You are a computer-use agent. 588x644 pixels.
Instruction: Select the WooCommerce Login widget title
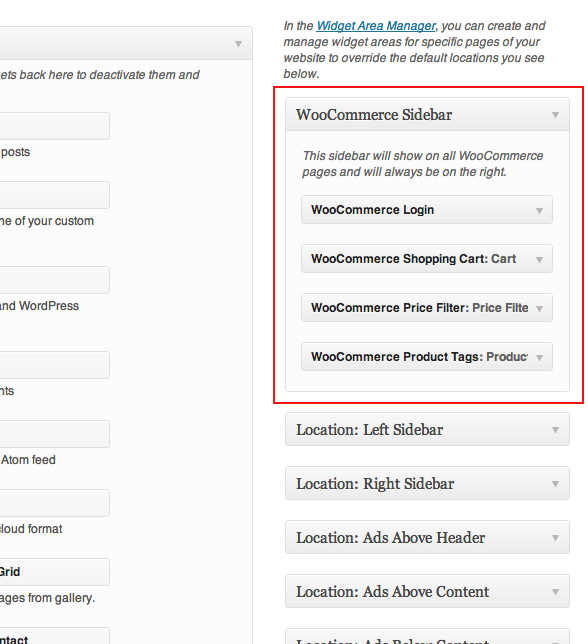tap(372, 209)
